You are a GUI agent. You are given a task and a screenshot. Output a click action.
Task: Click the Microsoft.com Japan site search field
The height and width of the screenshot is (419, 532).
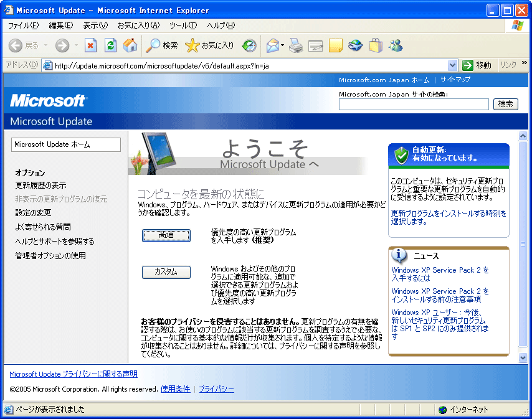(414, 105)
